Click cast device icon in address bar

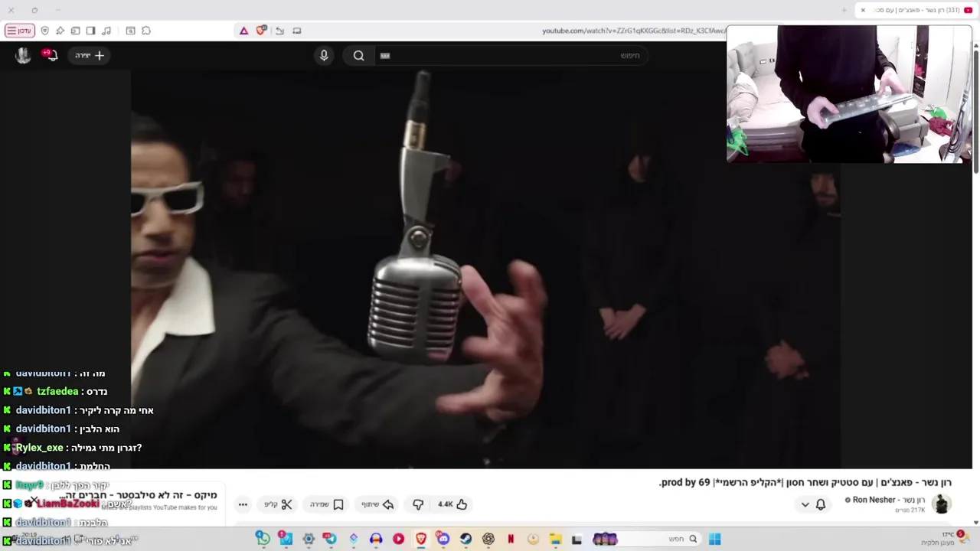pyautogui.click(x=297, y=31)
